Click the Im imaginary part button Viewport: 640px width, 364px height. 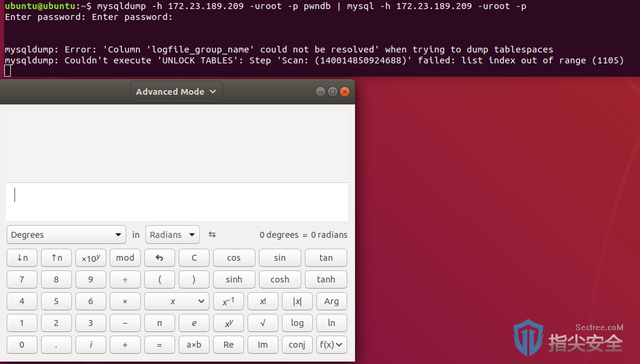[263, 345]
